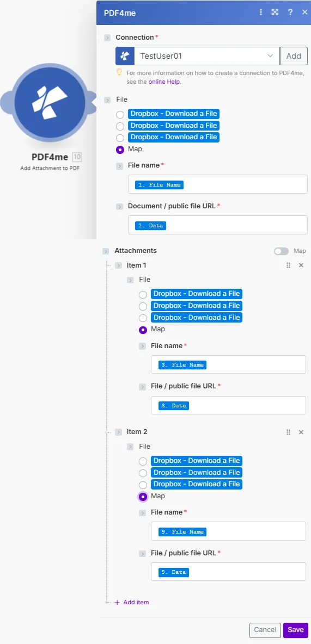Collapse the Attachments section expander
The width and height of the screenshot is (311, 644).
[x=106, y=251]
